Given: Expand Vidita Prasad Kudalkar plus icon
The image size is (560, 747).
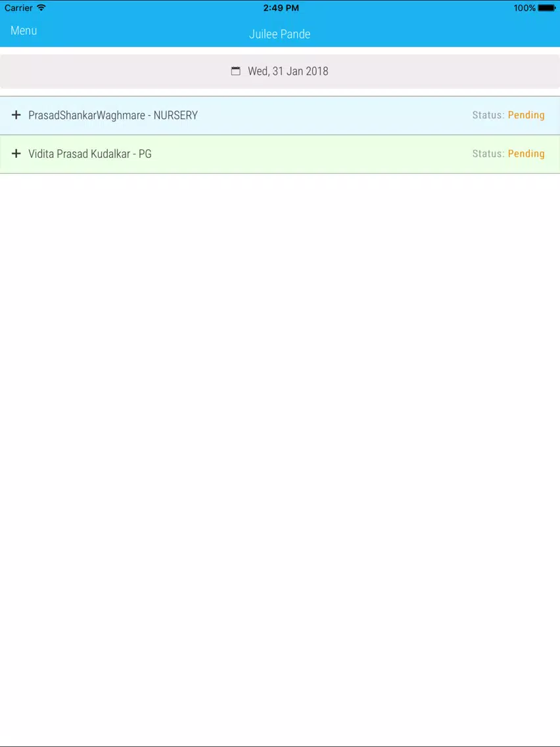Looking at the screenshot, I should click(x=16, y=154).
